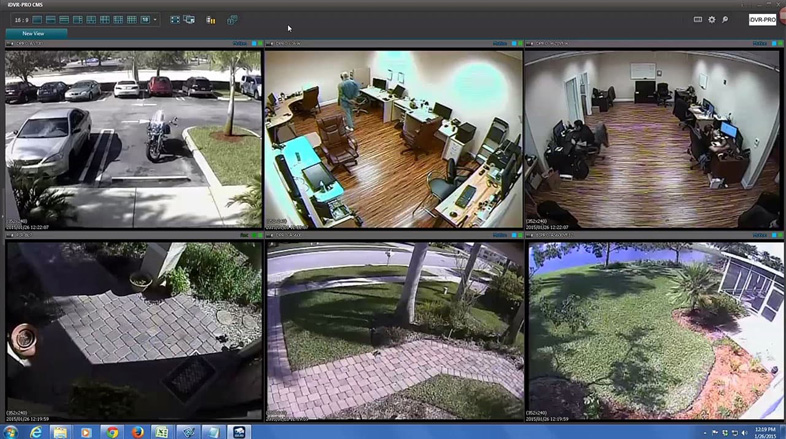Viewport: 786px width, 439px height.
Task: Click the yellow record/alarm toolbar icon
Action: pyautogui.click(x=210, y=19)
